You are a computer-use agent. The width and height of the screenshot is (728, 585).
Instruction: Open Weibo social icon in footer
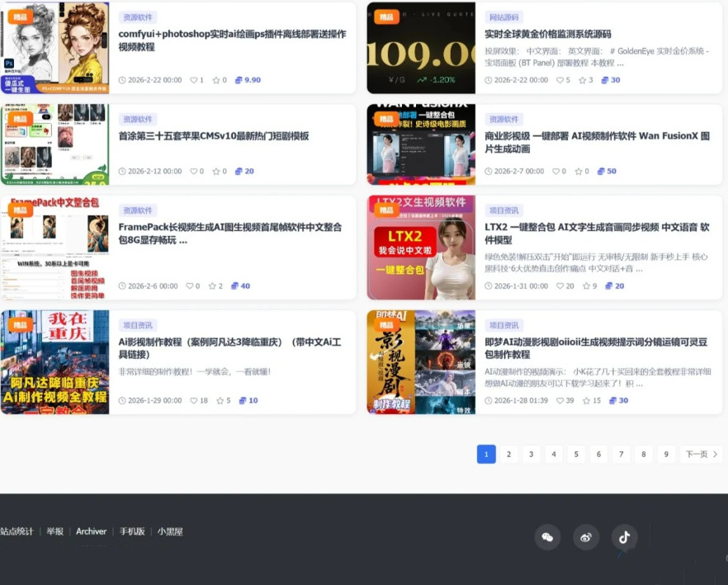click(586, 537)
